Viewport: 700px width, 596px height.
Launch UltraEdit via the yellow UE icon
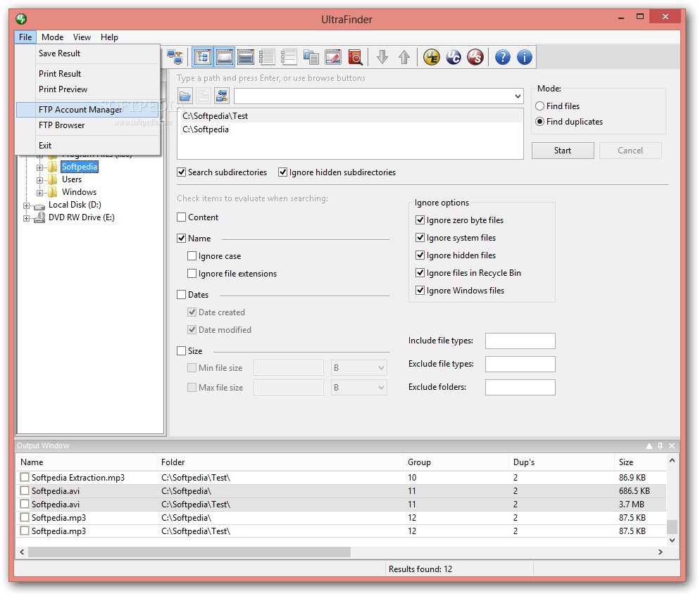tap(432, 57)
